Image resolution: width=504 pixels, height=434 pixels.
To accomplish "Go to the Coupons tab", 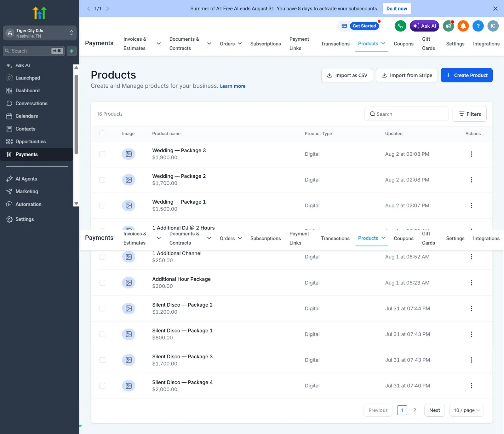I will pos(404,44).
